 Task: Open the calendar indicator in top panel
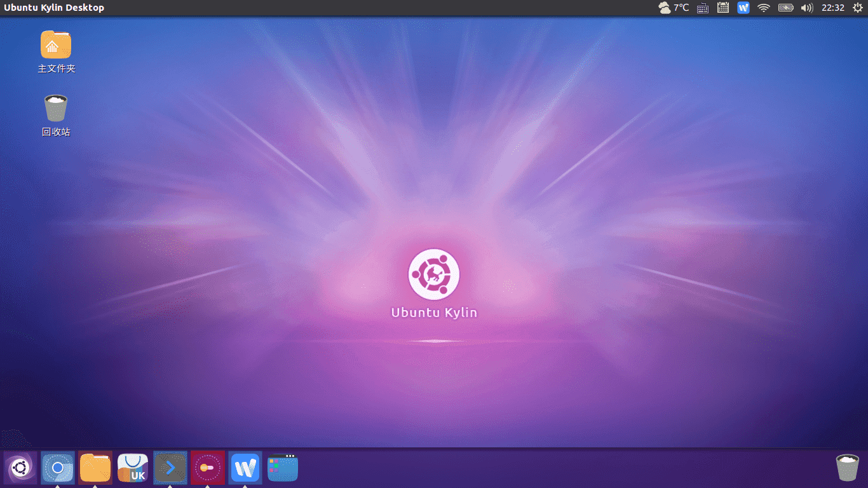tap(723, 8)
